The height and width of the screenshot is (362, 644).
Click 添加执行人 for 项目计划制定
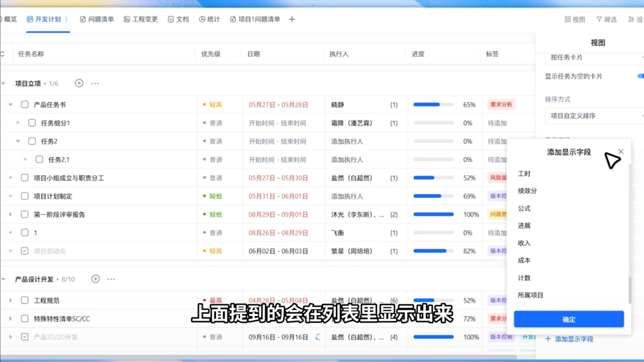(x=347, y=196)
